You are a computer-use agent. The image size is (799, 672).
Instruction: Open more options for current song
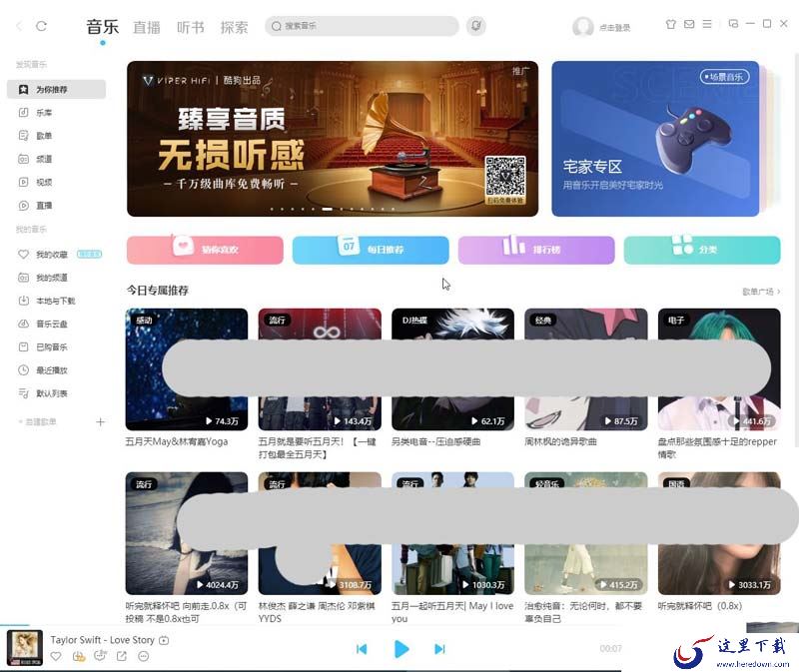point(144,656)
